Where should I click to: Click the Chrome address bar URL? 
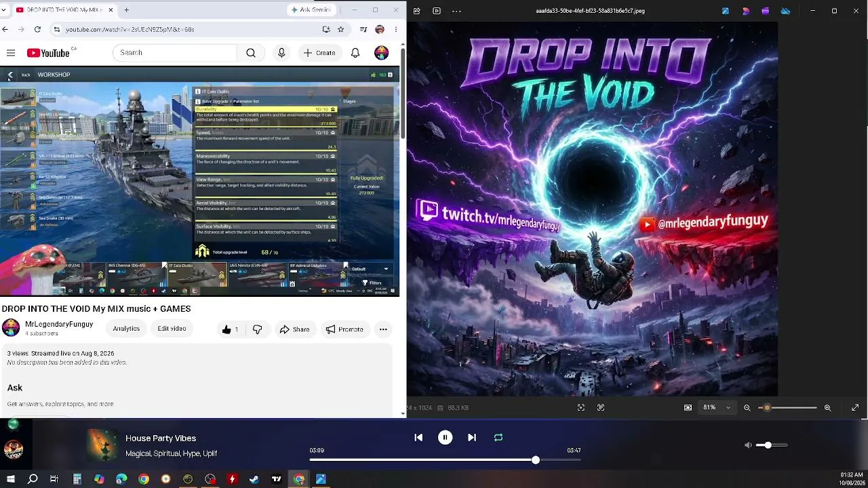[x=130, y=29]
